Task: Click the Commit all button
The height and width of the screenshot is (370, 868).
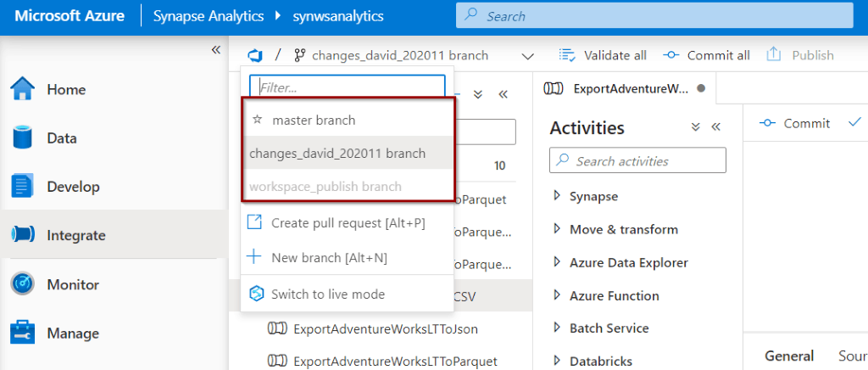Action: pyautogui.click(x=706, y=55)
